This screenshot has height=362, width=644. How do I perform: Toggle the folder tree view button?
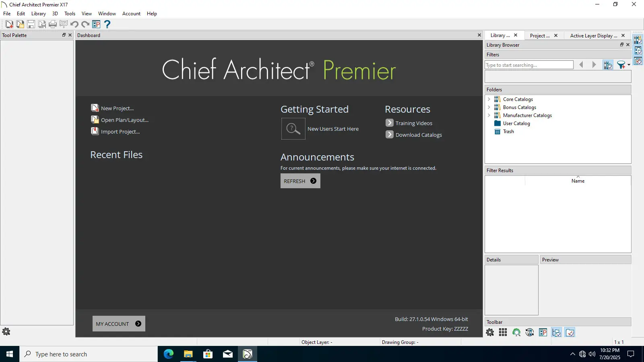tap(556, 332)
